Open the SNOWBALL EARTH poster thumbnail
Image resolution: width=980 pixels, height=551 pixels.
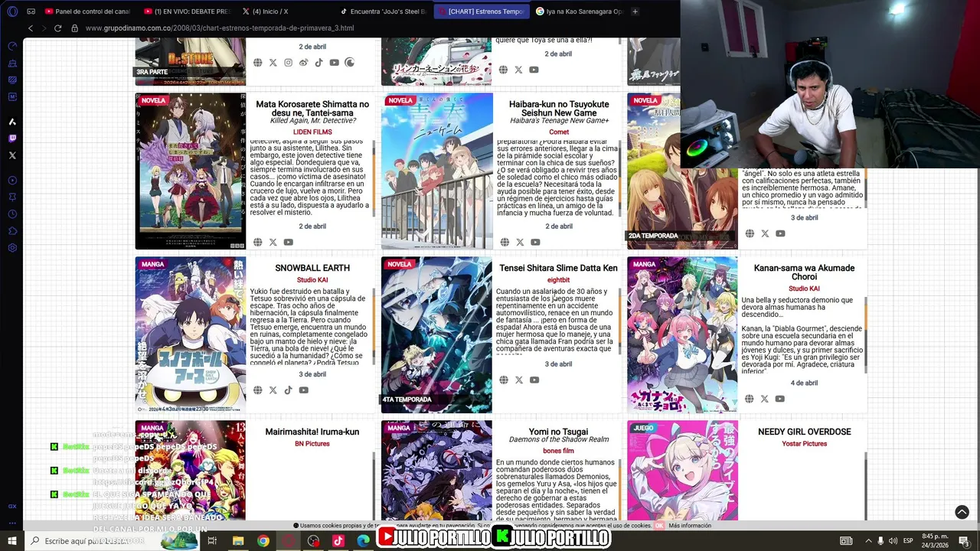191,334
